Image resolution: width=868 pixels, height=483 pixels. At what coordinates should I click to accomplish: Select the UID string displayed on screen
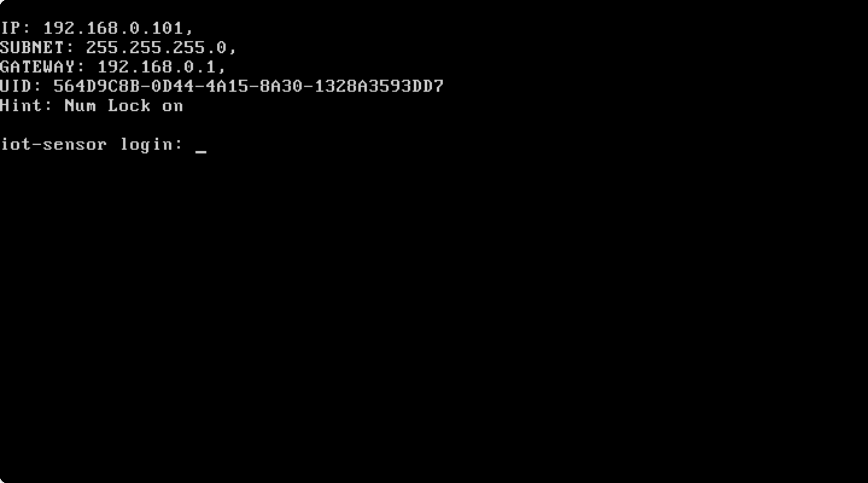[x=223, y=85]
